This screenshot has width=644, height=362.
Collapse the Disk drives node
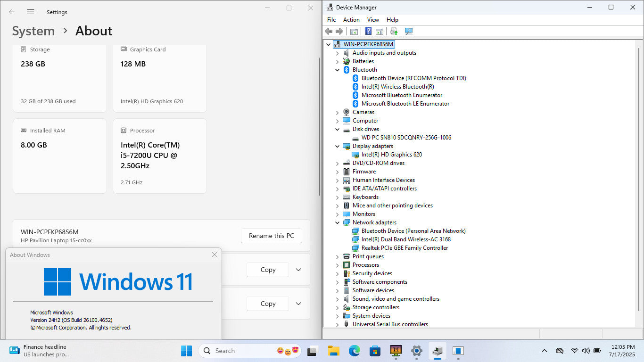click(x=338, y=129)
